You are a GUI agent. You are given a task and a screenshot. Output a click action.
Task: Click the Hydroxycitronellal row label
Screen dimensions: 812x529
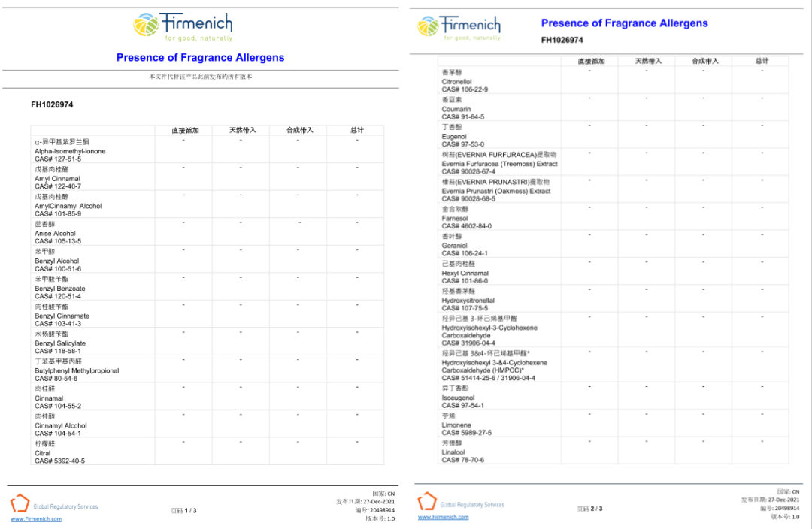point(468,301)
